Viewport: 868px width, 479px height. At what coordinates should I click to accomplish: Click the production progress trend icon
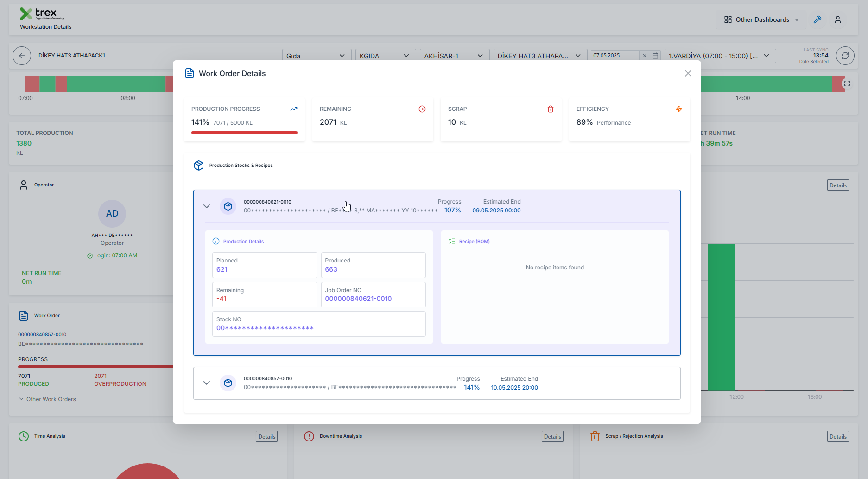click(x=294, y=109)
